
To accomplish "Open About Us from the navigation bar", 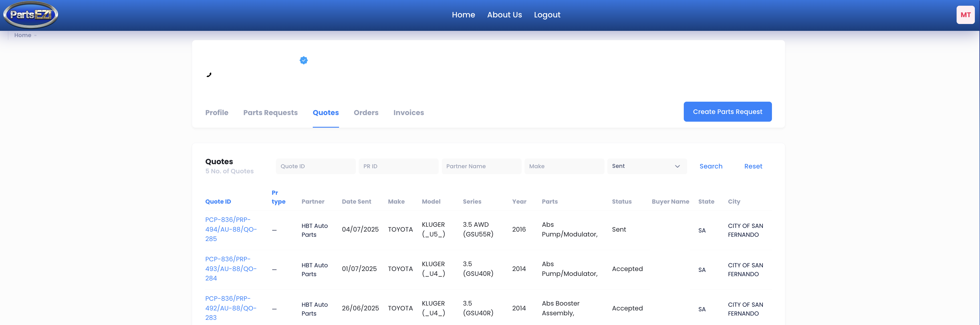I will 505,15.
